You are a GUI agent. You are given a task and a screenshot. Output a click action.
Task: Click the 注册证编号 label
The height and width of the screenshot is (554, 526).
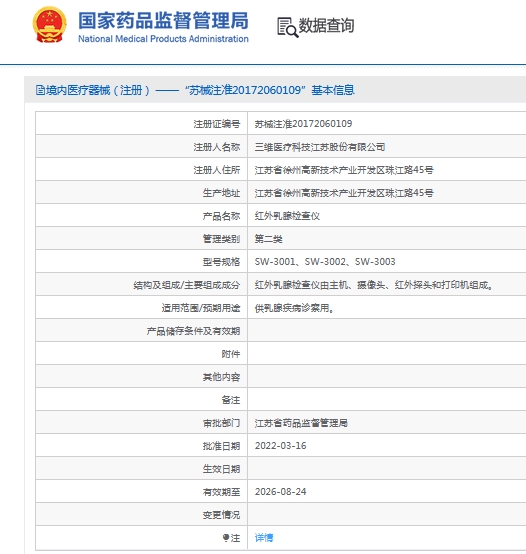[x=217, y=124]
